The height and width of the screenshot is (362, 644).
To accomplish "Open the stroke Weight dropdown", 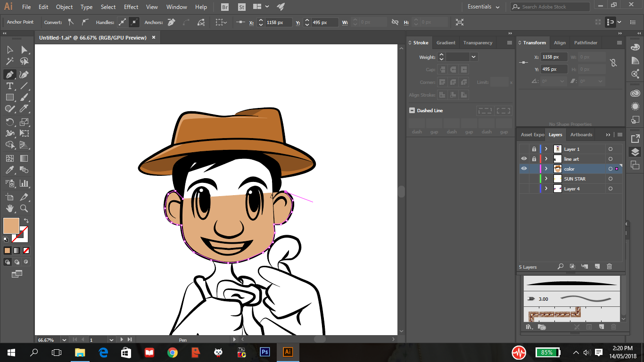I will tap(473, 57).
